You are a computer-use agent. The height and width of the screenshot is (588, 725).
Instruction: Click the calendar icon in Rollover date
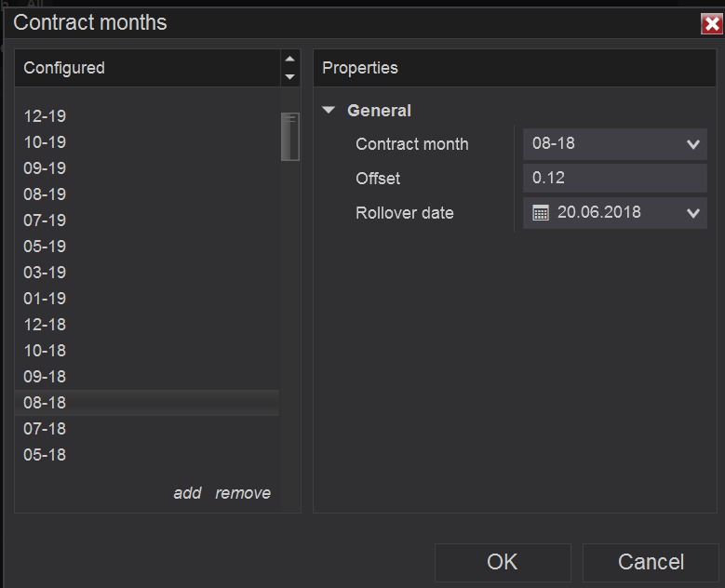click(x=541, y=213)
